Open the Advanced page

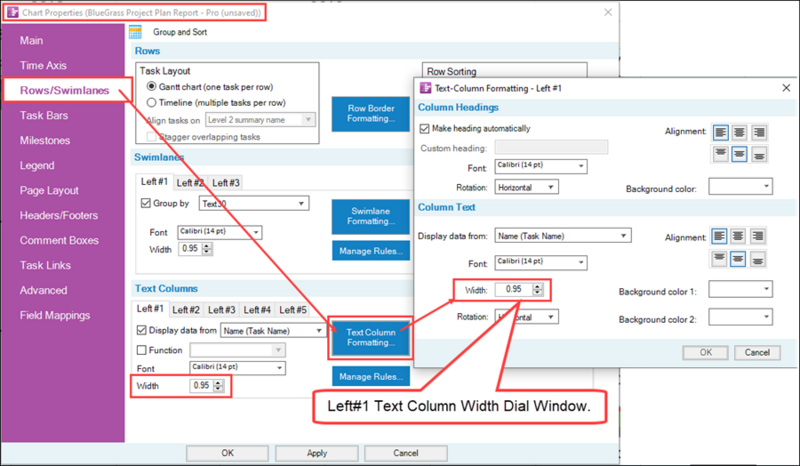tap(43, 290)
